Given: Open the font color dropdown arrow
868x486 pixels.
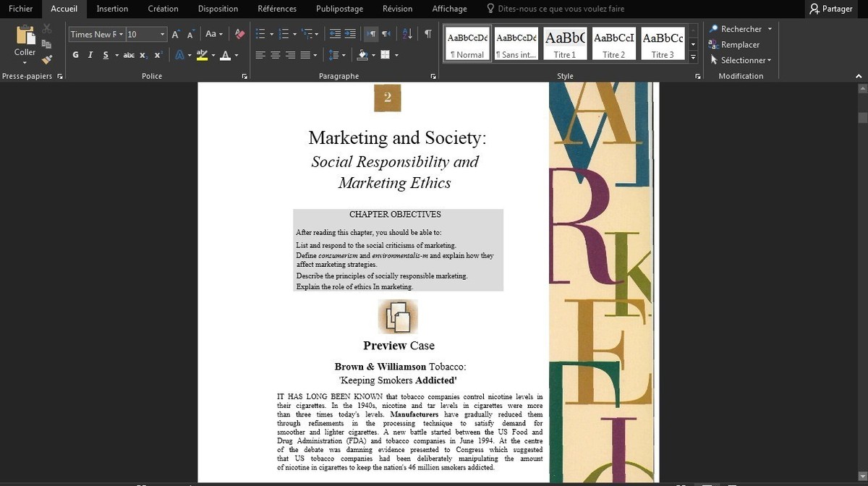Looking at the screenshot, I should [x=236, y=56].
